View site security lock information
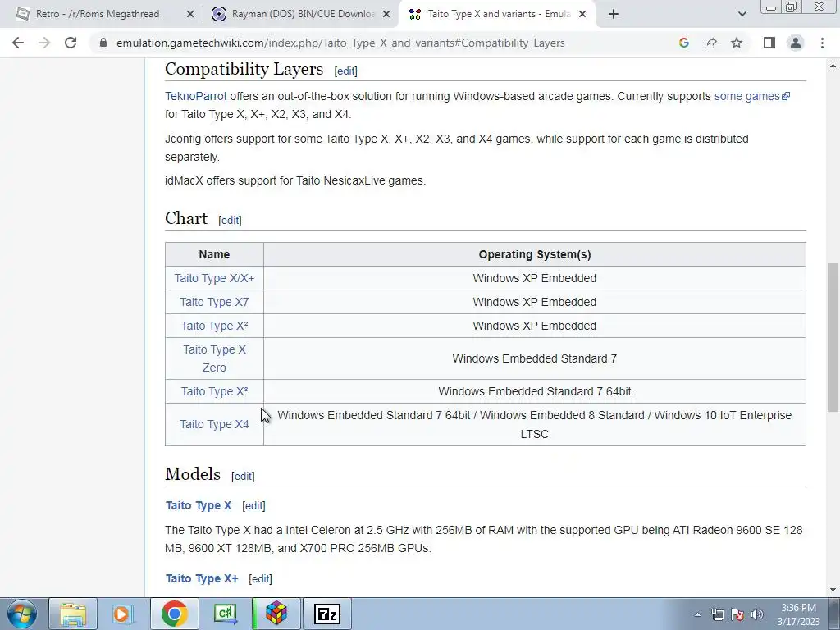 103,43
